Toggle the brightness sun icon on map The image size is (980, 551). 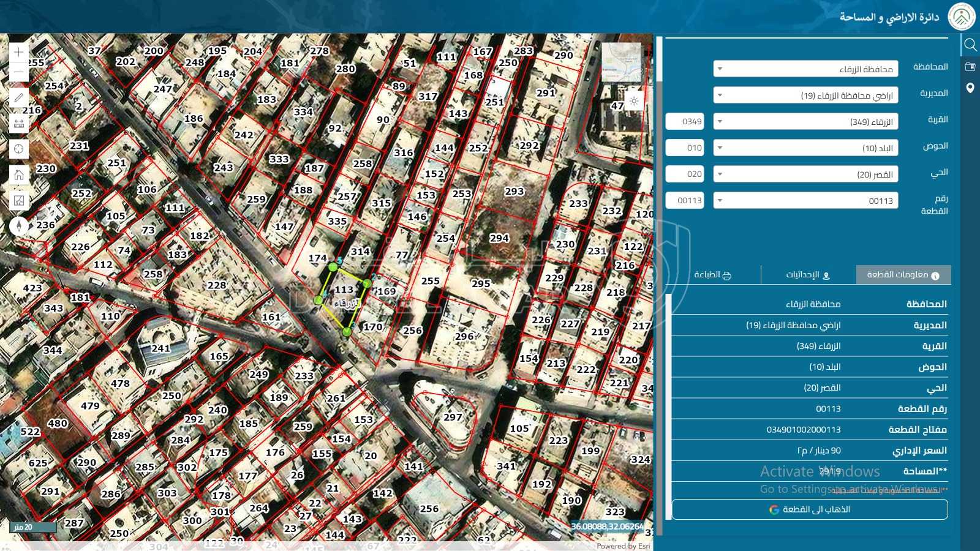click(x=634, y=101)
